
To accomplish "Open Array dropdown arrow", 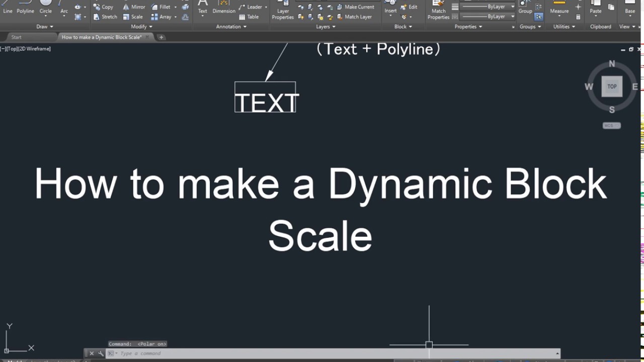I will point(176,17).
